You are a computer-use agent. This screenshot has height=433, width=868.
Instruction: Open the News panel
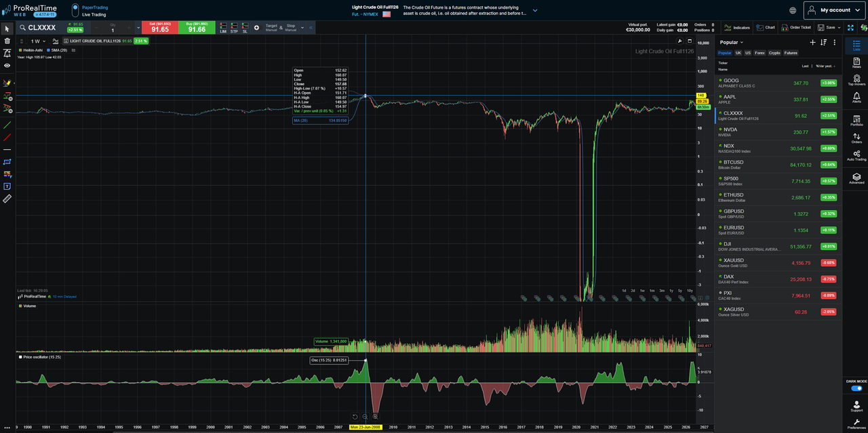[856, 63]
